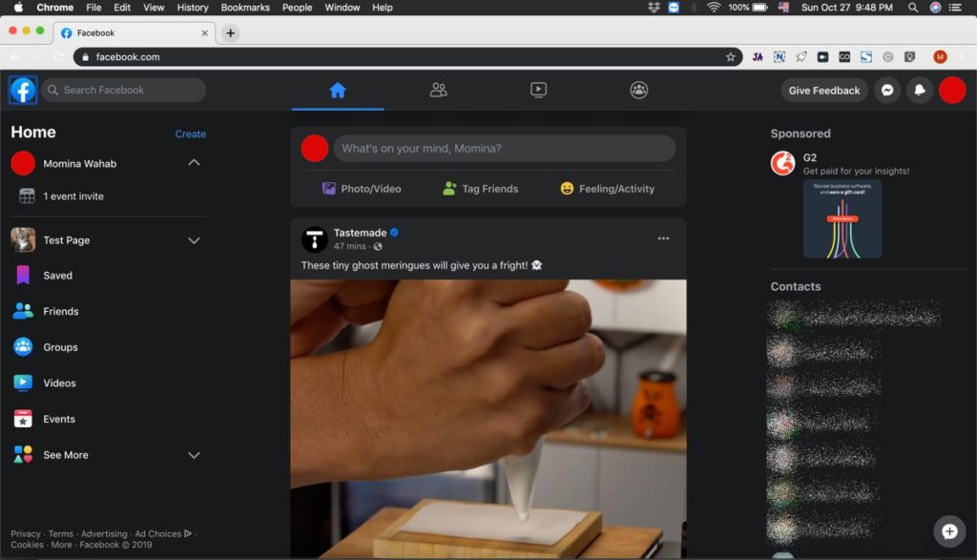The height and width of the screenshot is (560, 977).
Task: Click the Give Feedback button
Action: pyautogui.click(x=822, y=90)
